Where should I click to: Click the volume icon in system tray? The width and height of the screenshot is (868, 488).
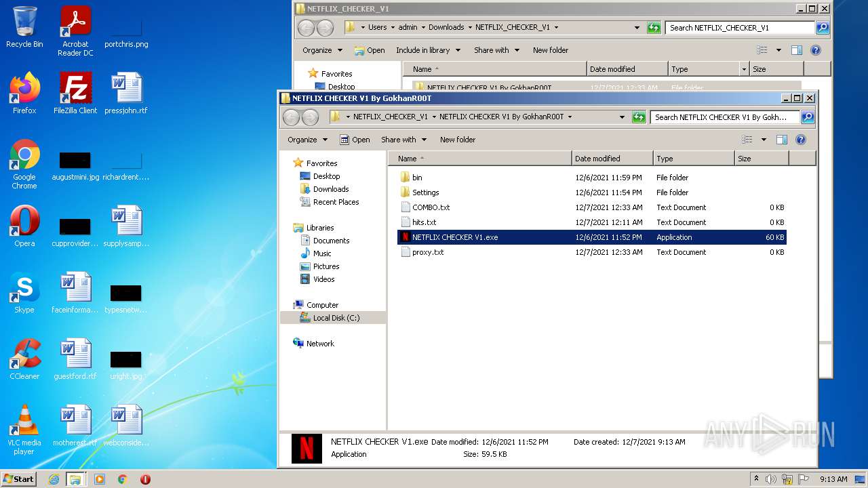click(x=771, y=479)
